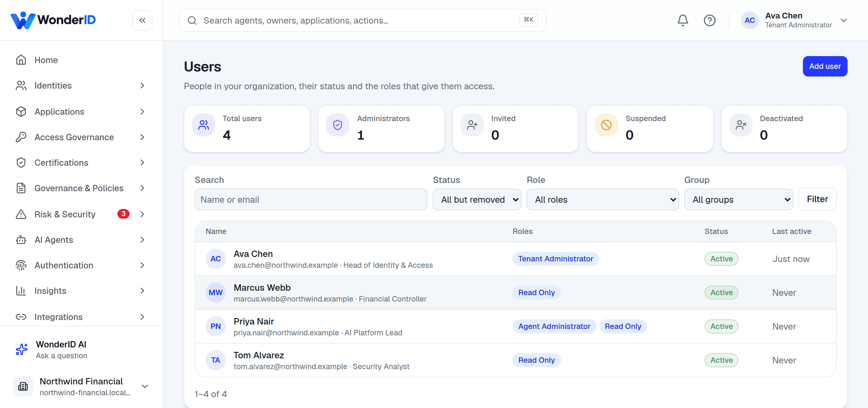
Task: Expand the Risk & Security chevron
Action: point(142,214)
